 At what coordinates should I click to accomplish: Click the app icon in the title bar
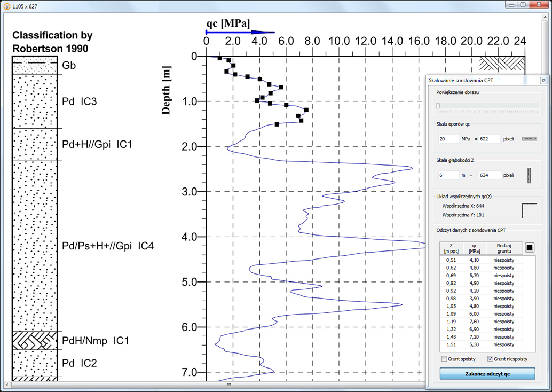tap(7, 6)
